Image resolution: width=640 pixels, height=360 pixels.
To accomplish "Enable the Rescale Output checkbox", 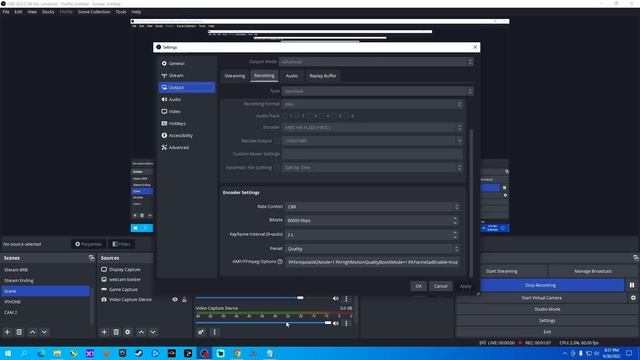I will coord(277,141).
